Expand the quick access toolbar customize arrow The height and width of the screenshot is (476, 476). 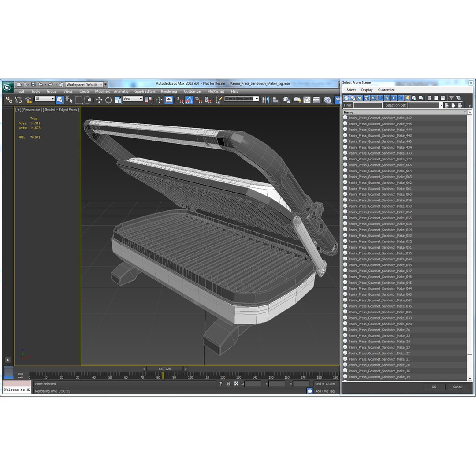[x=105, y=84]
